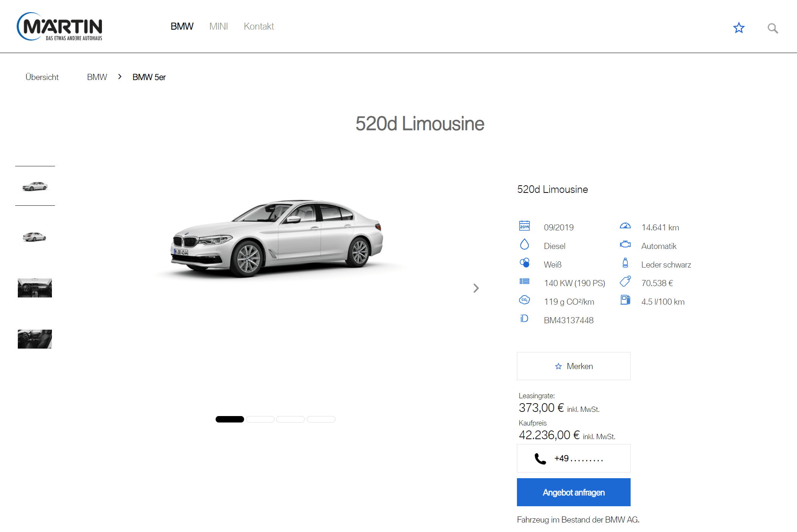Click the calendar registration date icon

click(525, 225)
